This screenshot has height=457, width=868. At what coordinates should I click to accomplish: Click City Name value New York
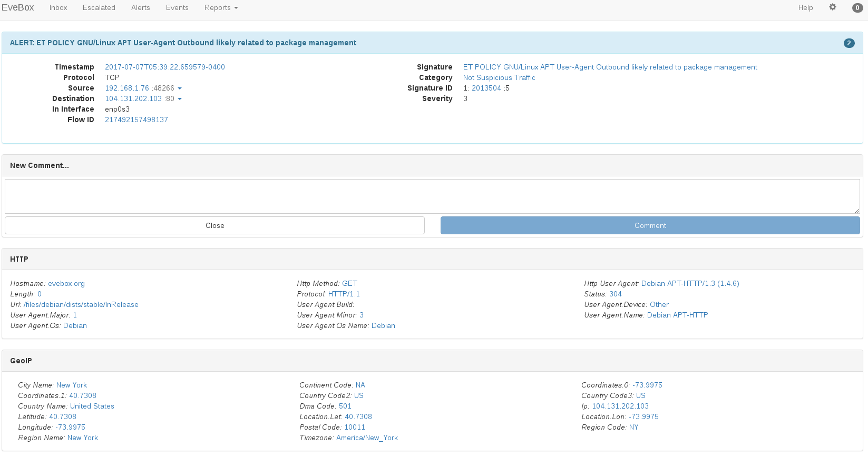coord(72,385)
